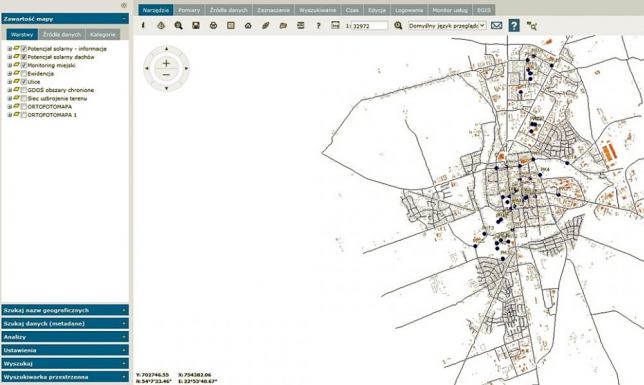This screenshot has width=644, height=385.
Task: Click the layers pin icon after info tool
Action: 161,25
